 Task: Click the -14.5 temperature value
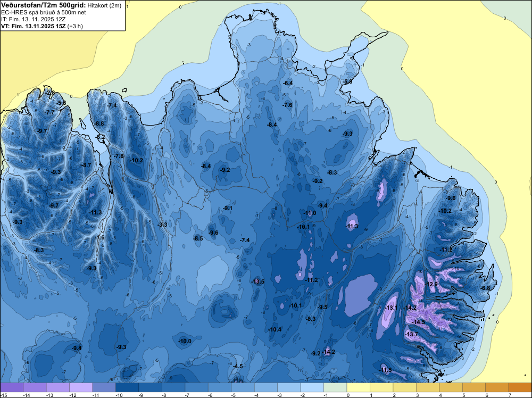(418, 322)
